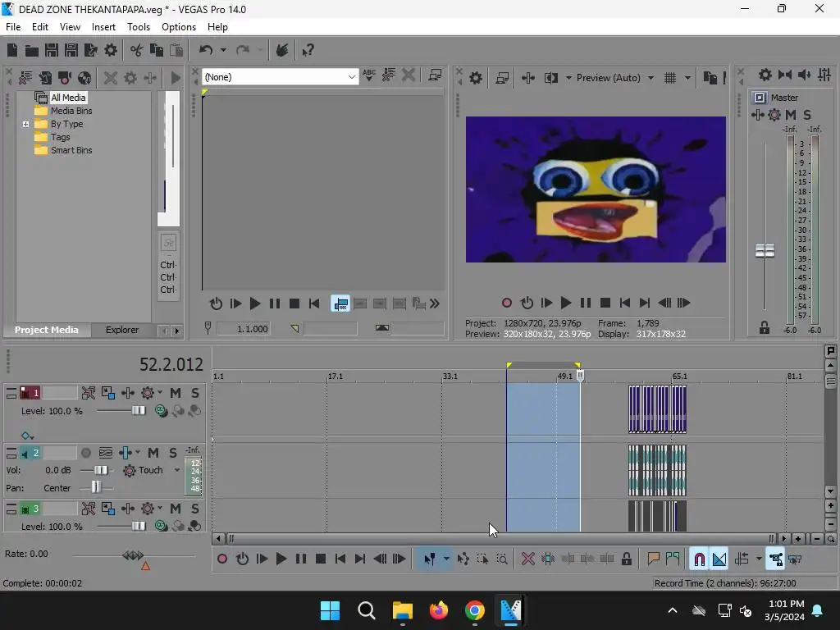Click the Undo arrow

pos(206,50)
